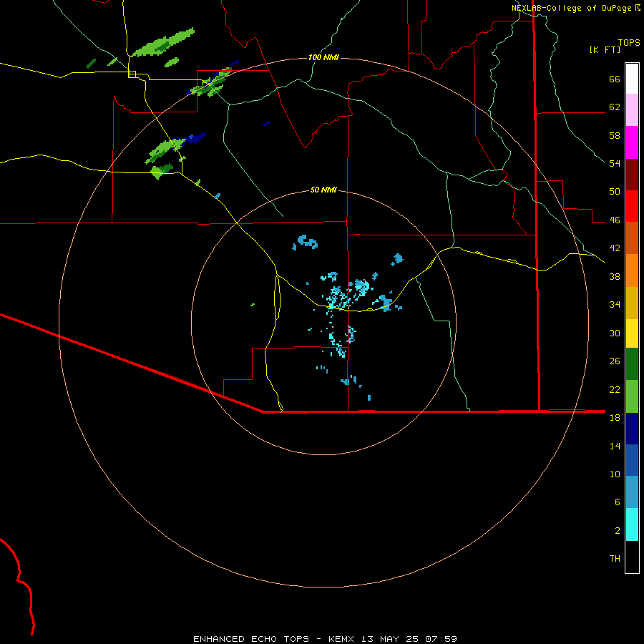Viewport: 644px width, 644px height.
Task: Pick the dark orange legend band
Action: pyautogui.click(x=632, y=238)
